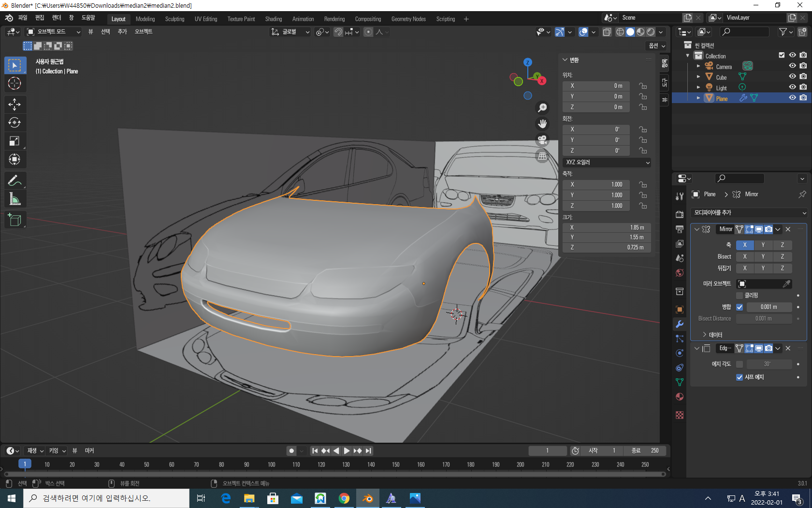812x508 pixels.
Task: Toggle camera view in viewport
Action: pos(542,140)
